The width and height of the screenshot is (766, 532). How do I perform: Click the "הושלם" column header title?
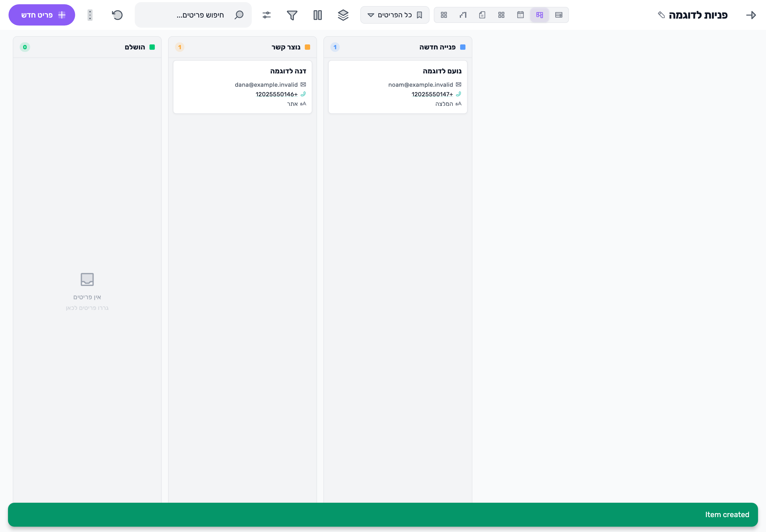click(135, 47)
